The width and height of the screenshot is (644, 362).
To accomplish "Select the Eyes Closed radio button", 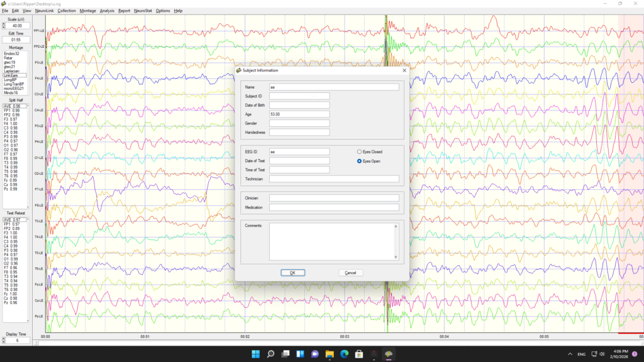I will [x=360, y=151].
